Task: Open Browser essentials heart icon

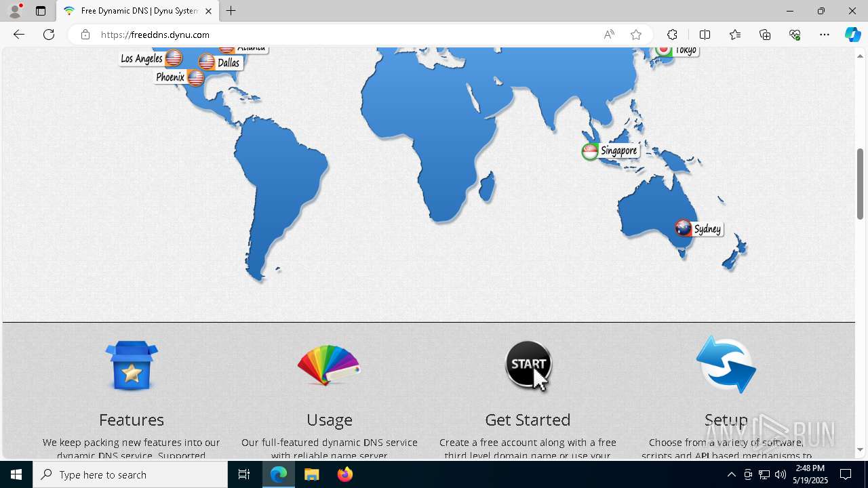Action: pos(795,35)
